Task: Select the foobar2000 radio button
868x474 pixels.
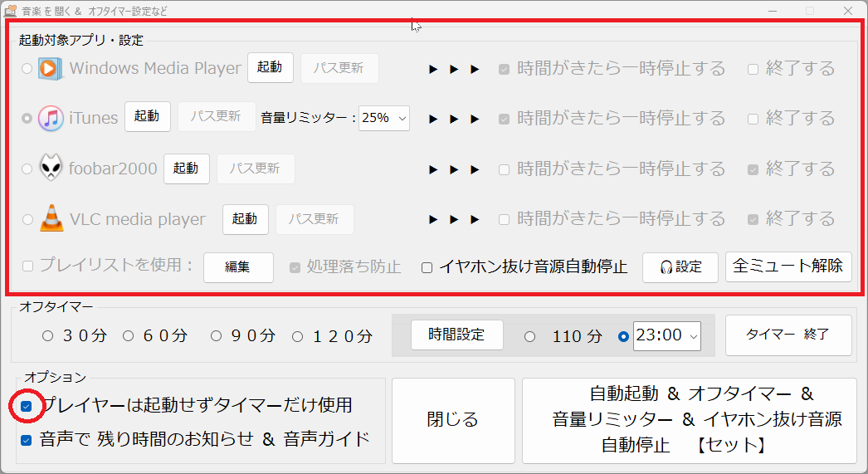Action: coord(27,169)
